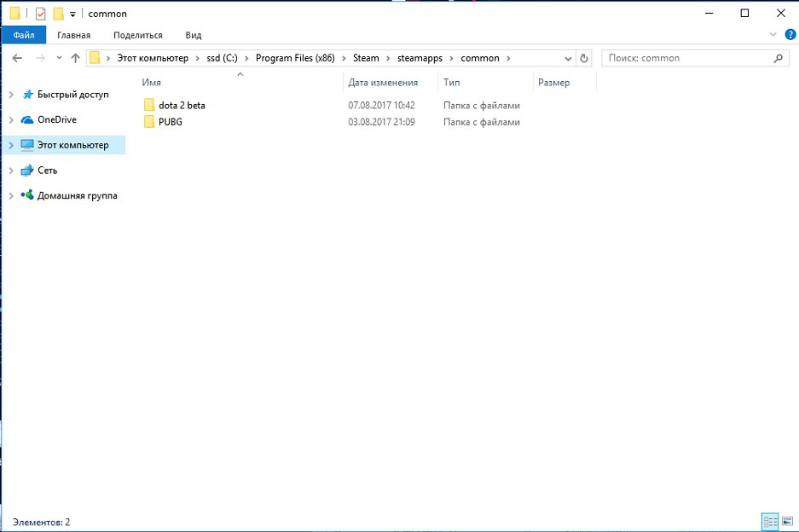This screenshot has width=799, height=532.
Task: Select Сеть in navigation pane
Action: coord(48,171)
